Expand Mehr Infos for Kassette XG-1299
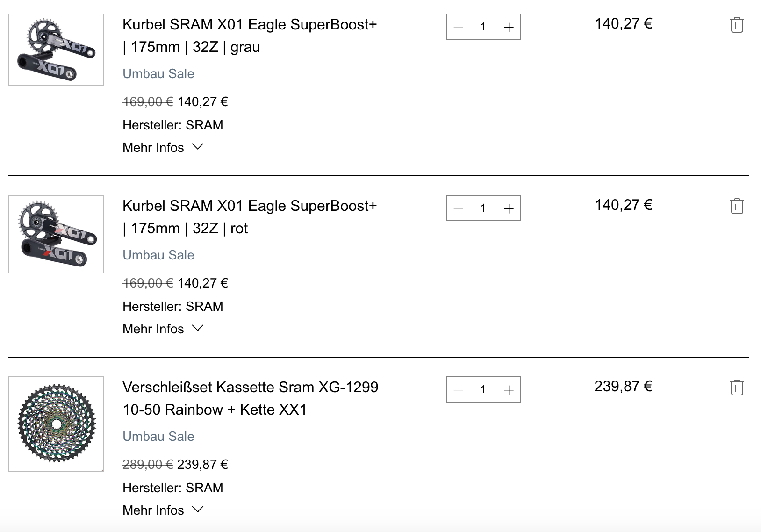 click(163, 510)
